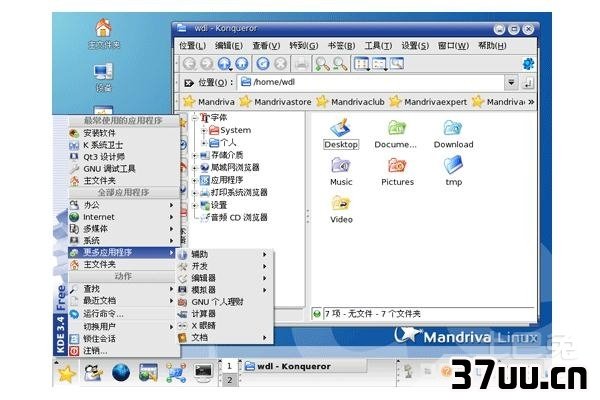600x400 pixels.
Task: Click the KDE gear throbber icon
Action: click(528, 64)
